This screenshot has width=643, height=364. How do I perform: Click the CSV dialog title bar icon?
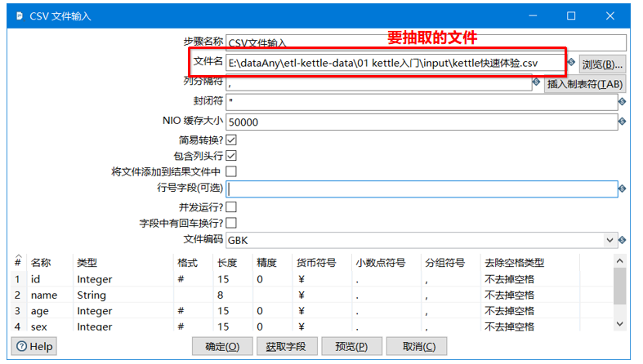(19, 16)
